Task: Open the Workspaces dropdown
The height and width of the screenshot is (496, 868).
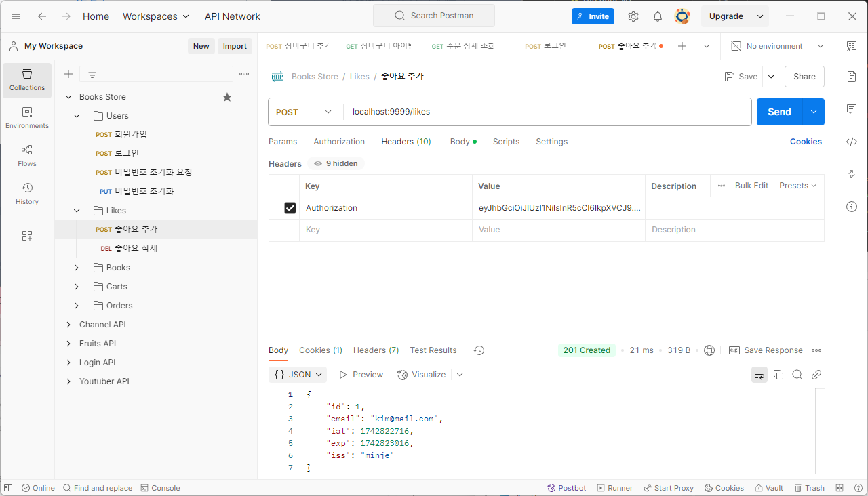Action: pos(156,16)
